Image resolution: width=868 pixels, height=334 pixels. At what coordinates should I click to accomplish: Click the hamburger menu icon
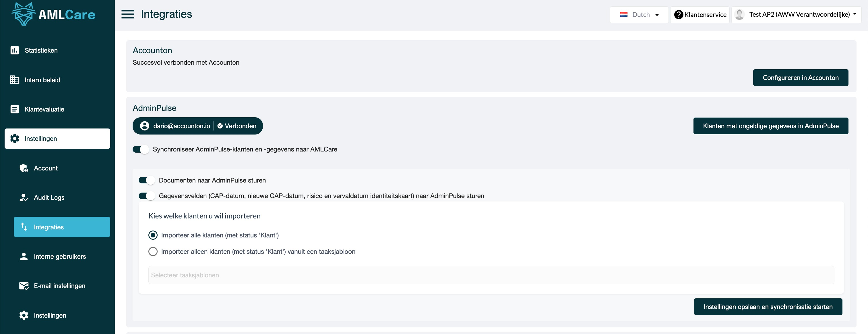[x=128, y=14]
